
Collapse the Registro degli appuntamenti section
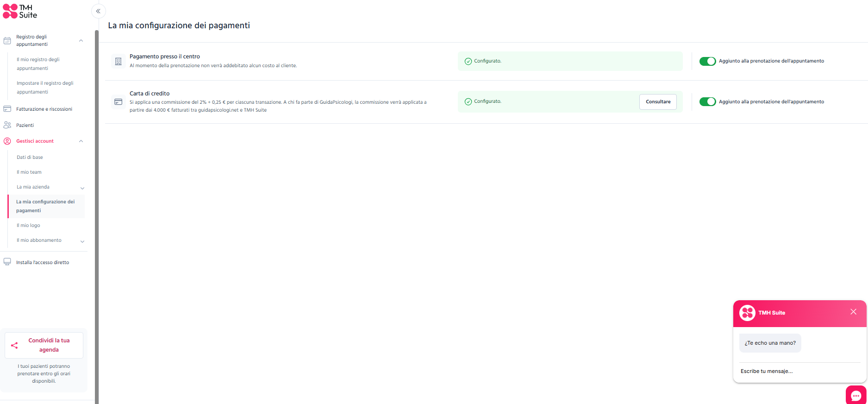(81, 41)
